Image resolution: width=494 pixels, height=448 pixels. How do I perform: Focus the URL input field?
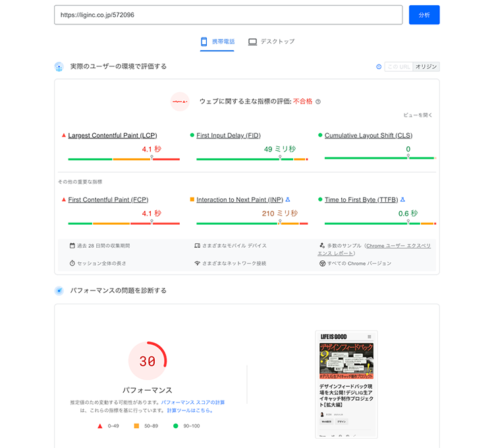[x=228, y=14]
